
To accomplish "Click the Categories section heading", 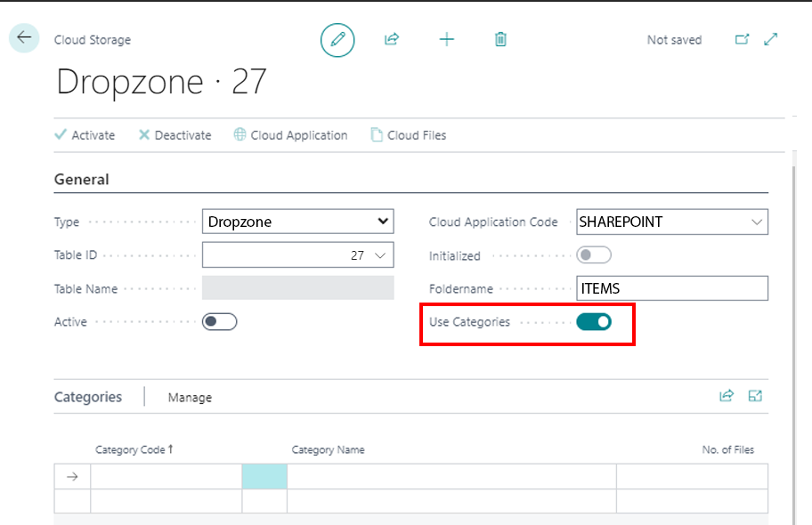I will click(x=88, y=397).
